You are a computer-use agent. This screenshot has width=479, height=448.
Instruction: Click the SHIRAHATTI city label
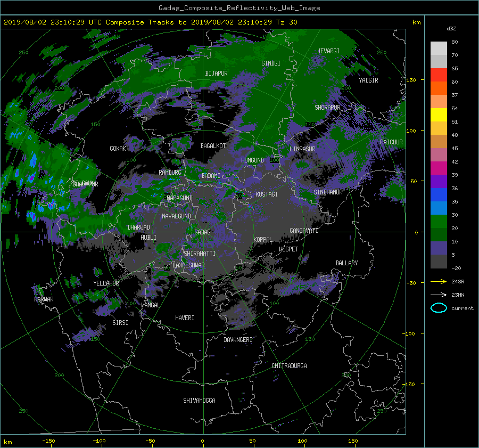pos(200,254)
